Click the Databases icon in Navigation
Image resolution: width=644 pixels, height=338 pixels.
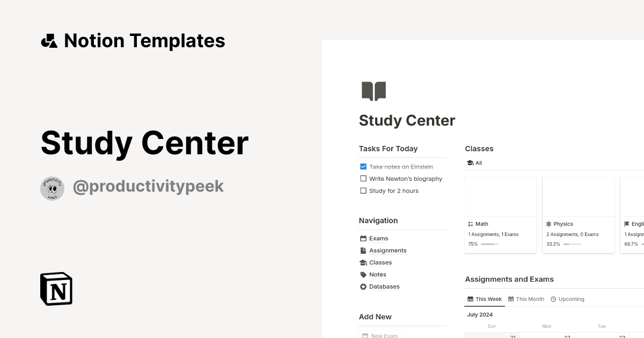pyautogui.click(x=363, y=286)
